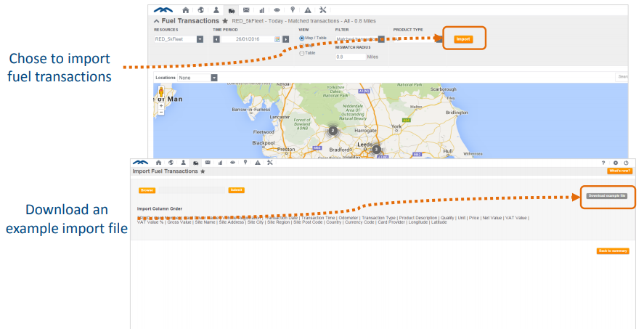
Task: Open person icon in Import Fuel Transactions toolbar
Action: click(x=184, y=163)
